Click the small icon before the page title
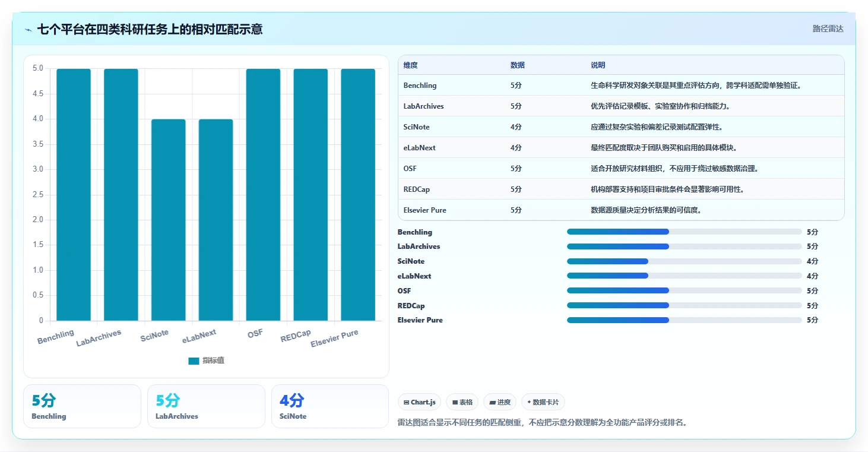The width and height of the screenshot is (868, 452). point(28,29)
